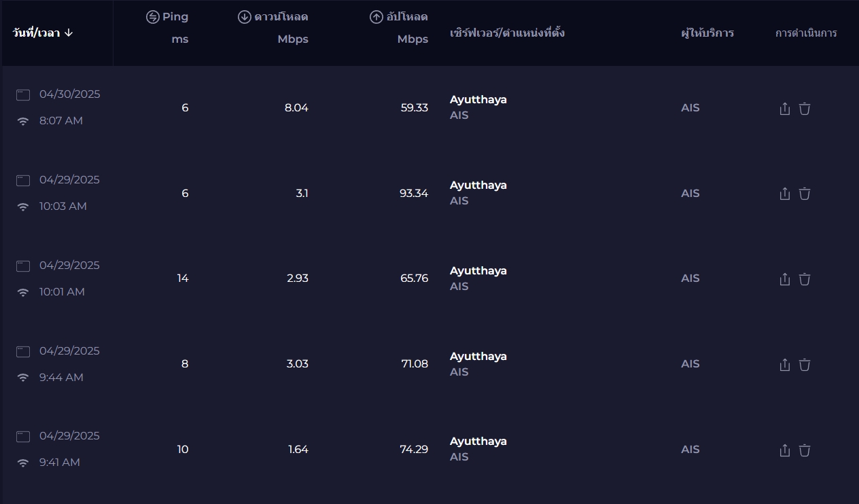
Task: Click the 9:41 AM time text
Action: (x=60, y=463)
